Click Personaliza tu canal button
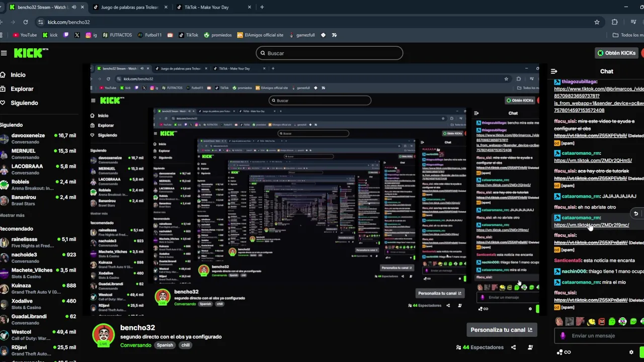Image resolution: width=644 pixels, height=362 pixels. pyautogui.click(x=501, y=330)
